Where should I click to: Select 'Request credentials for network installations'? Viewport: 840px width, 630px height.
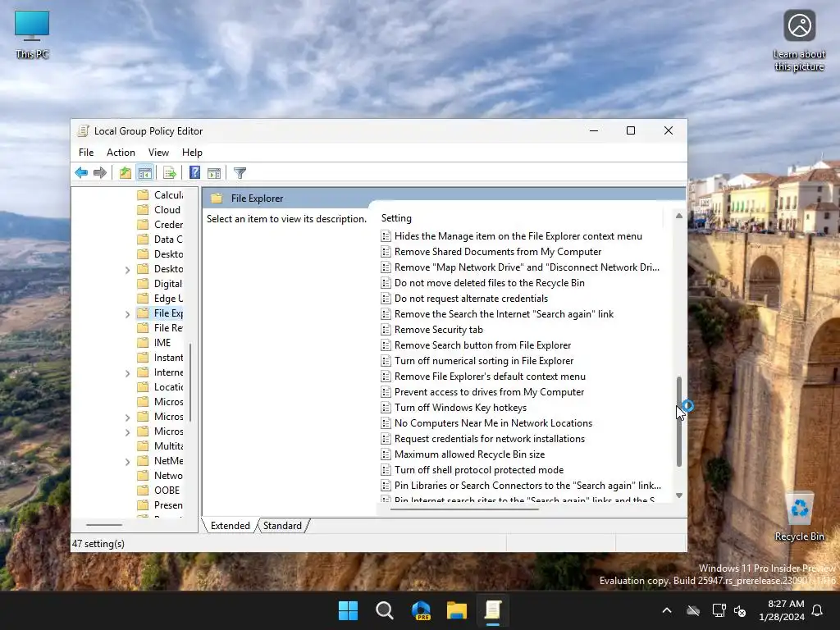(x=489, y=439)
